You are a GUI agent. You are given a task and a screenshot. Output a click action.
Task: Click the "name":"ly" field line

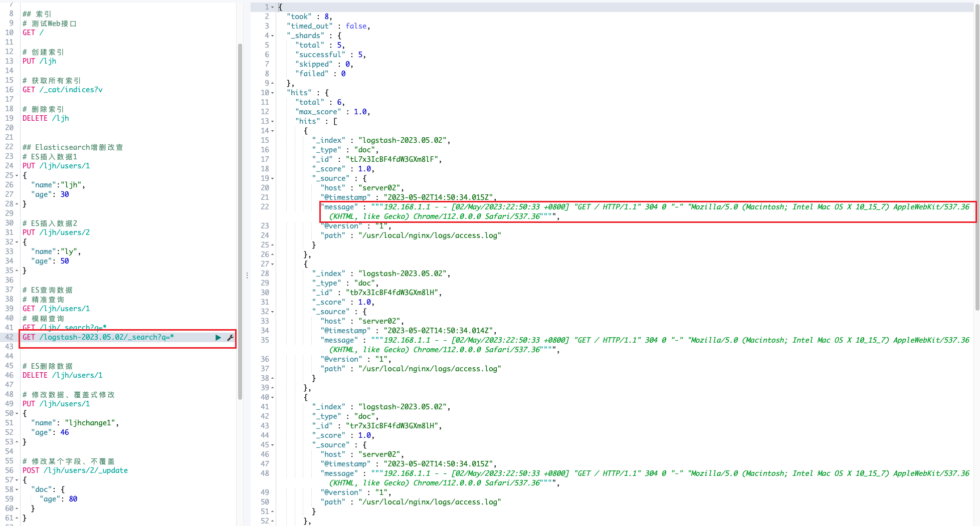click(x=56, y=251)
